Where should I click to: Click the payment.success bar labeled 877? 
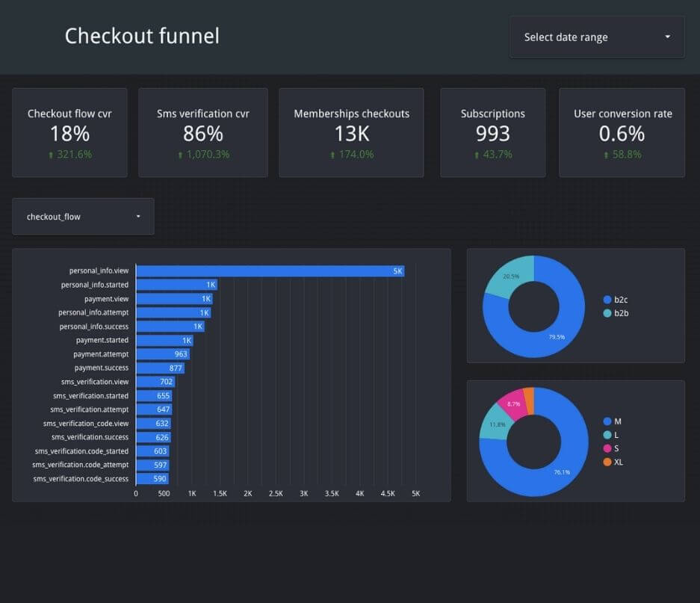coord(161,368)
